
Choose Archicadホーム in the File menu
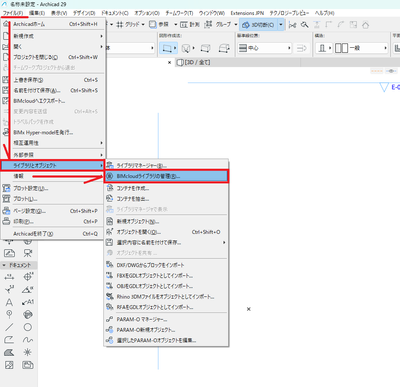[53, 24]
